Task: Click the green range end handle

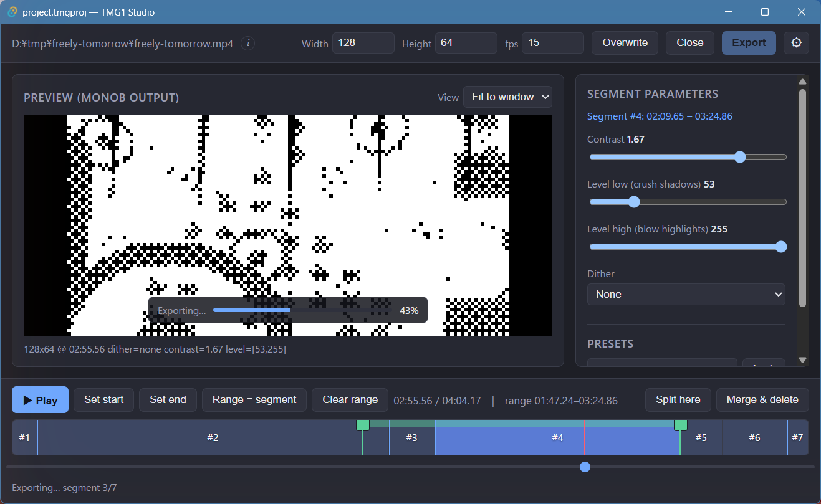Action: point(681,425)
